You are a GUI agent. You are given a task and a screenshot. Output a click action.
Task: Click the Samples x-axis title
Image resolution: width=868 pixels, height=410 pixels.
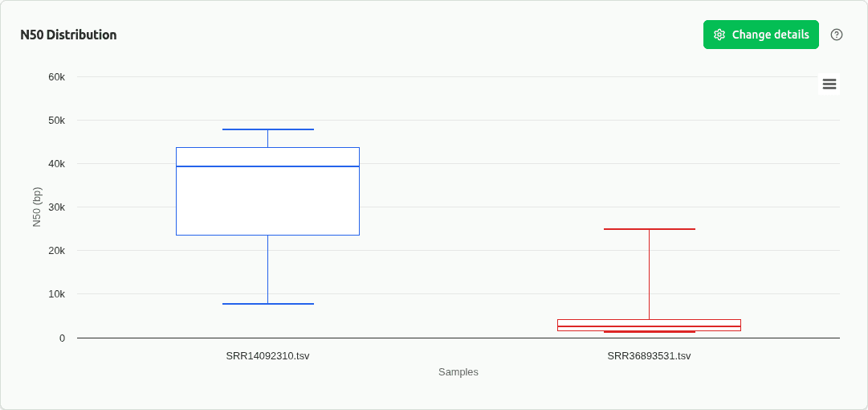(458, 372)
